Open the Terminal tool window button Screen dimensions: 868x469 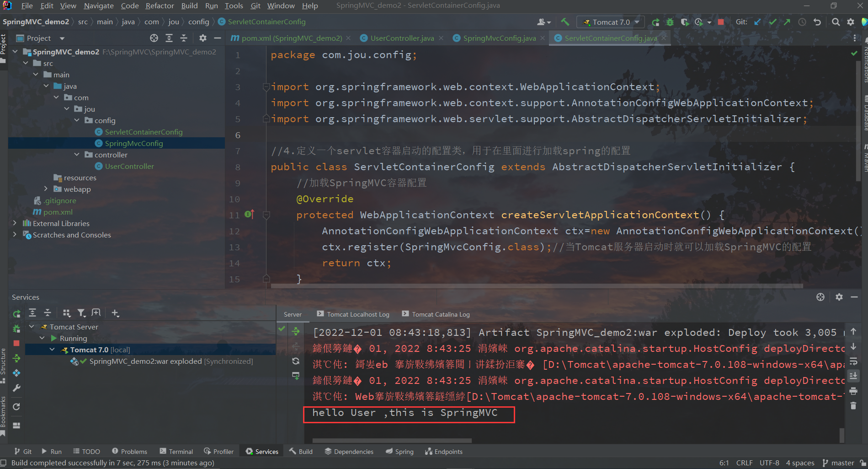pos(176,452)
